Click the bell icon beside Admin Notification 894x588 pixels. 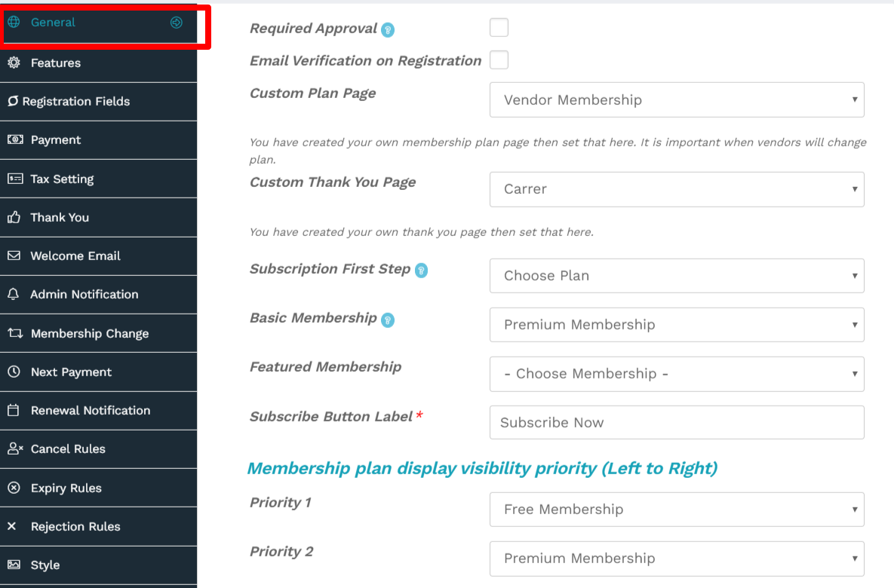coord(13,295)
